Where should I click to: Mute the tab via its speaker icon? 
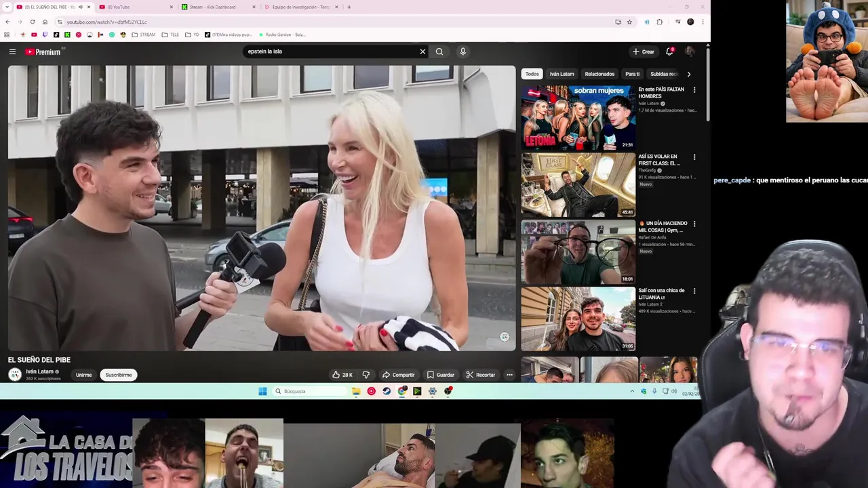pos(80,7)
